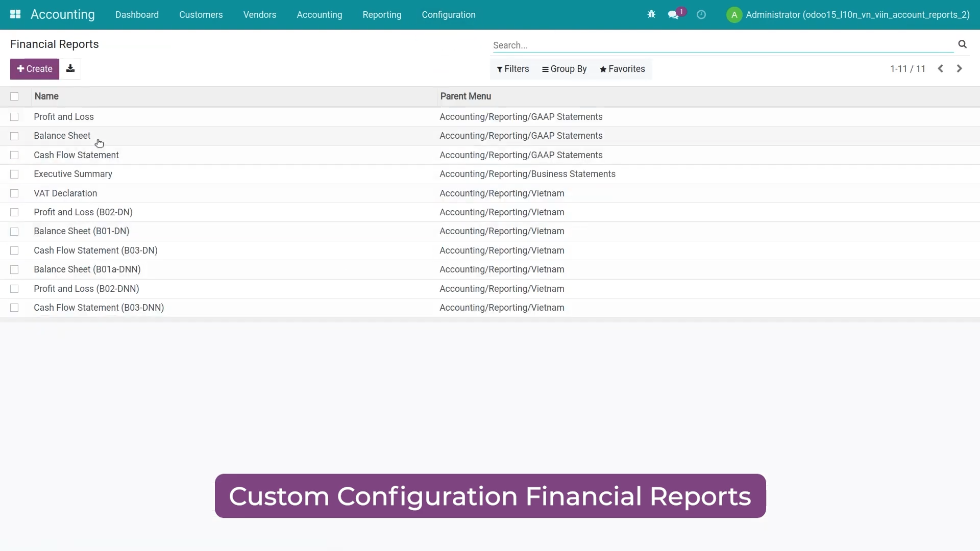Image resolution: width=980 pixels, height=551 pixels.
Task: Open the Reporting menu
Action: point(382,15)
